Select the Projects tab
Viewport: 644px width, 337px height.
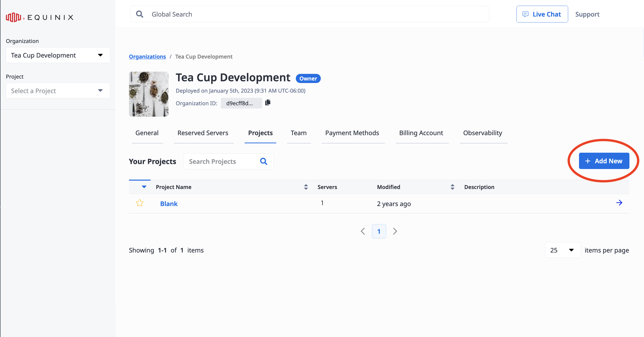click(260, 133)
